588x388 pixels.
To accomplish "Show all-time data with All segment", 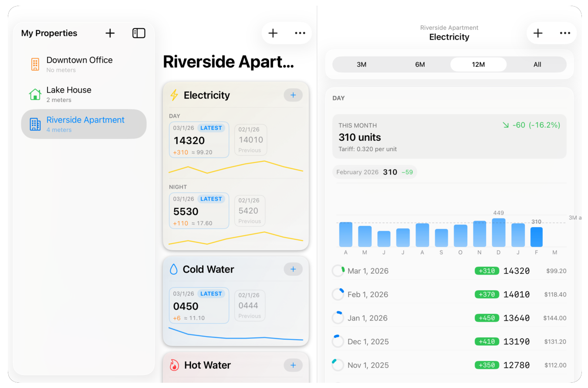I will coord(537,65).
